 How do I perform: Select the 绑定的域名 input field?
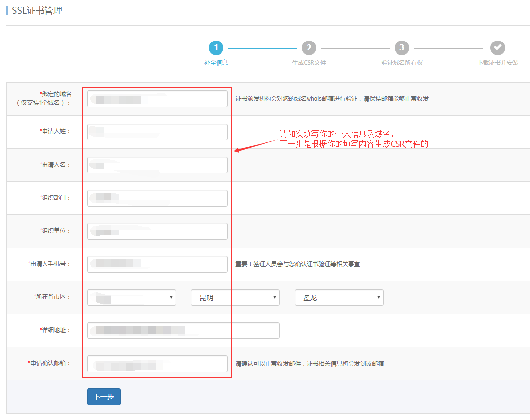pos(157,98)
